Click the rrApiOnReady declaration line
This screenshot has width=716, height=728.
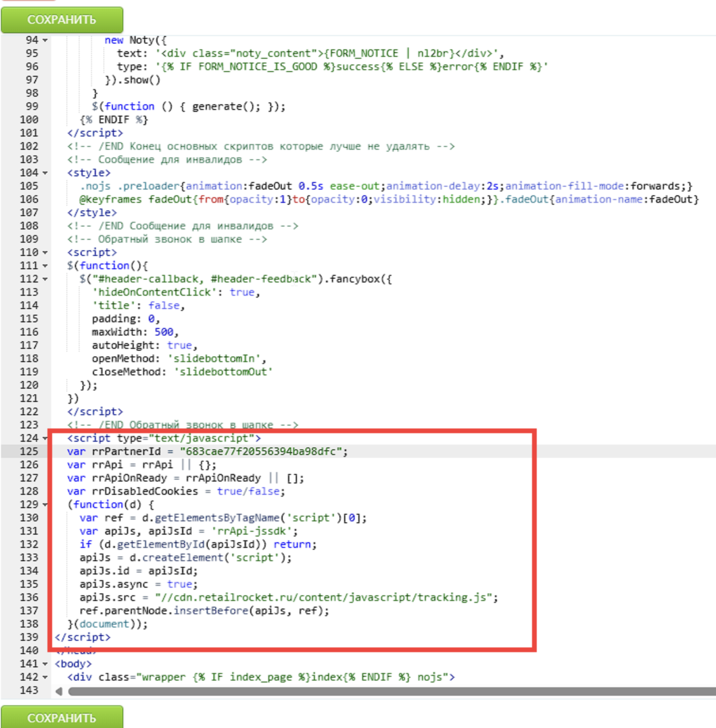[185, 478]
